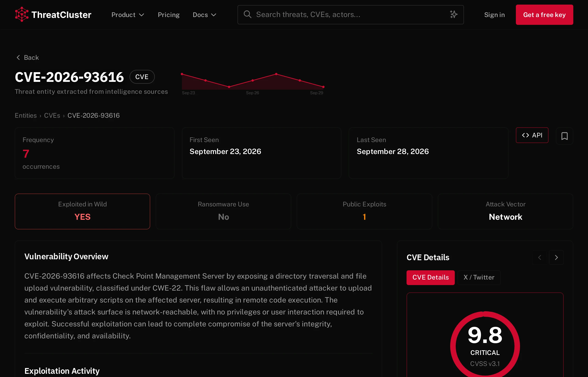Image resolution: width=588 pixels, height=377 pixels.
Task: Click the First Seen September 23, 2026 date
Action: coord(225,151)
